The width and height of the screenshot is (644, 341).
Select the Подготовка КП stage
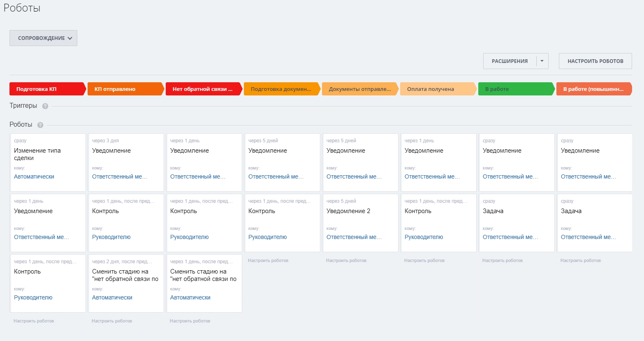(x=47, y=89)
